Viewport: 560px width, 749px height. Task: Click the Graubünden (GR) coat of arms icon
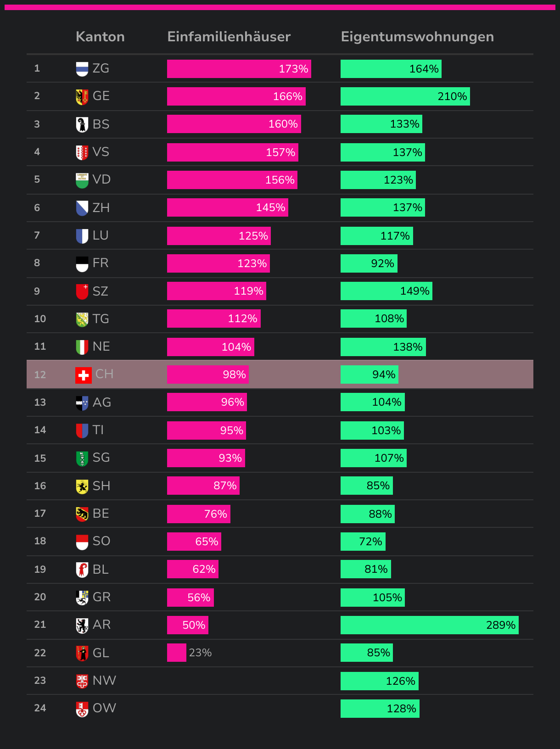[x=82, y=598]
